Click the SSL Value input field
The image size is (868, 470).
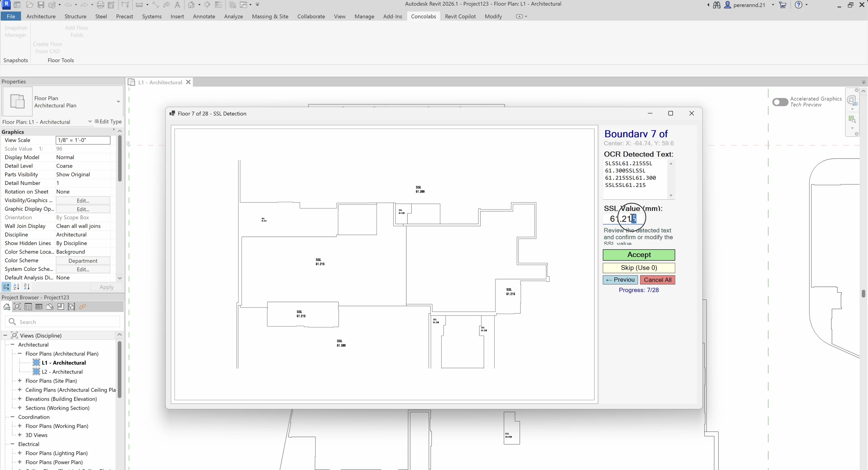click(623, 219)
